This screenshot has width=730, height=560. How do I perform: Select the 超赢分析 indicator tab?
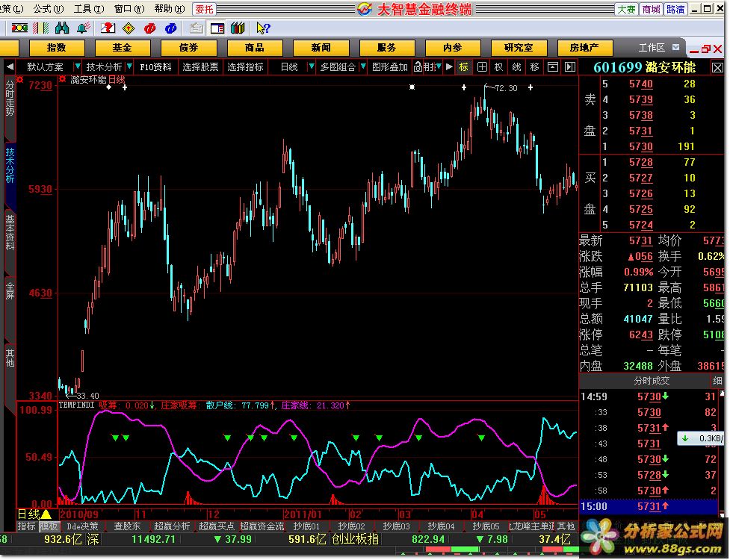[172, 526]
